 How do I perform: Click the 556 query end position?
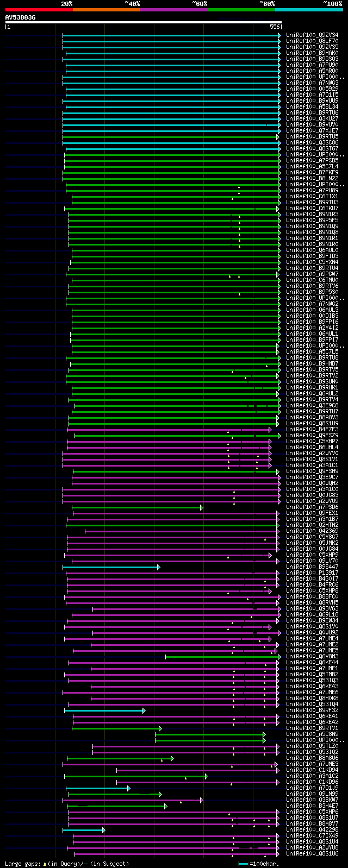275,27
